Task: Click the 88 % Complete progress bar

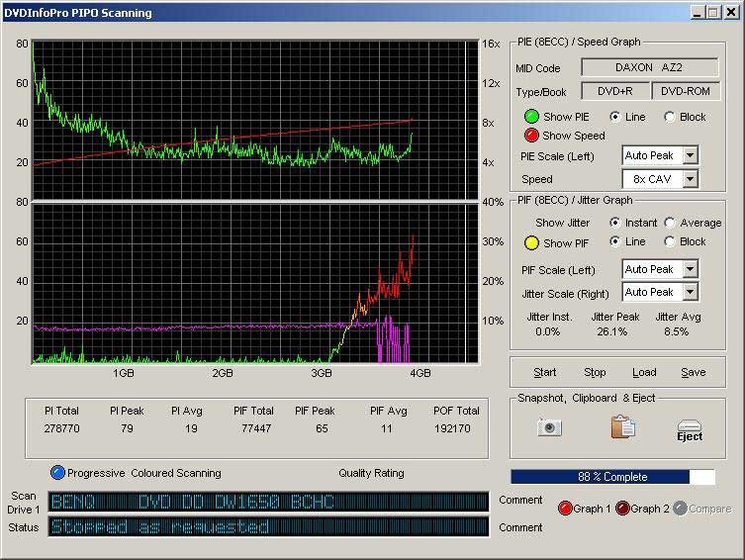Action: [612, 477]
